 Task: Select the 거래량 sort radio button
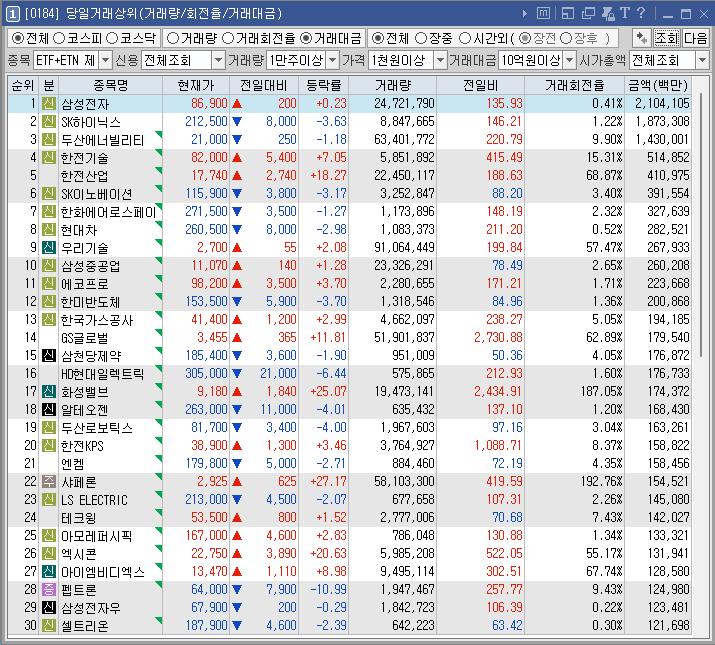click(173, 38)
